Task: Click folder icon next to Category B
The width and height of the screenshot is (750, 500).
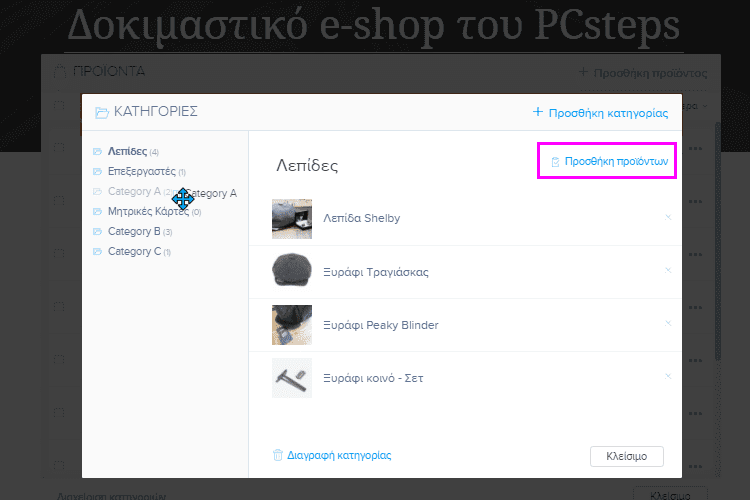Action: point(98,232)
